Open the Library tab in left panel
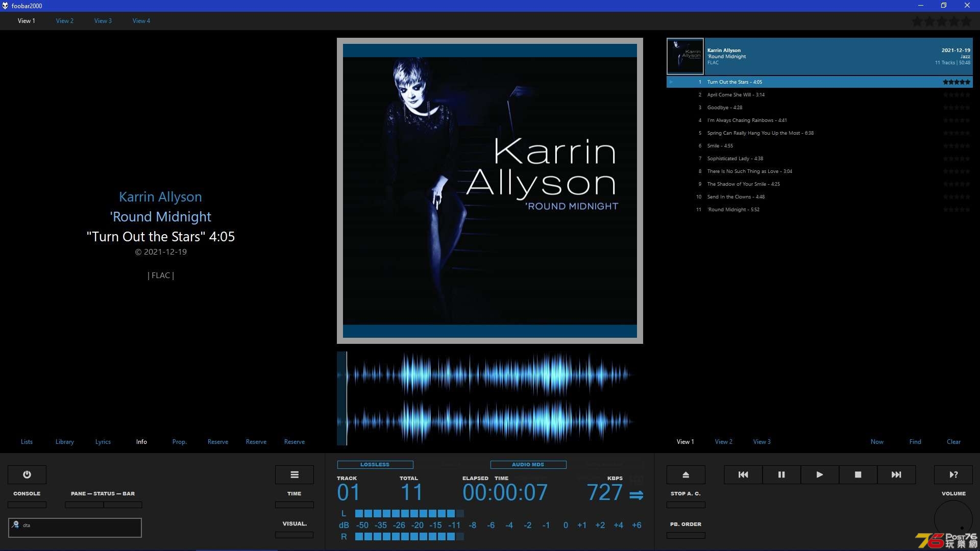The image size is (980, 551). 65,442
